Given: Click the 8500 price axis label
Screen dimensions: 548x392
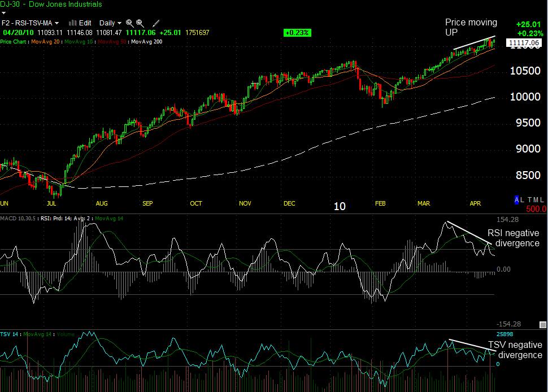Looking at the screenshot, I should click(528, 175).
